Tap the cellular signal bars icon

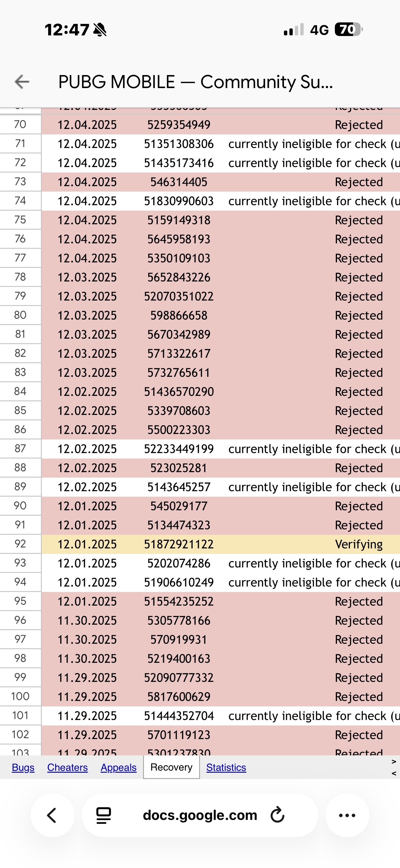[x=293, y=30]
